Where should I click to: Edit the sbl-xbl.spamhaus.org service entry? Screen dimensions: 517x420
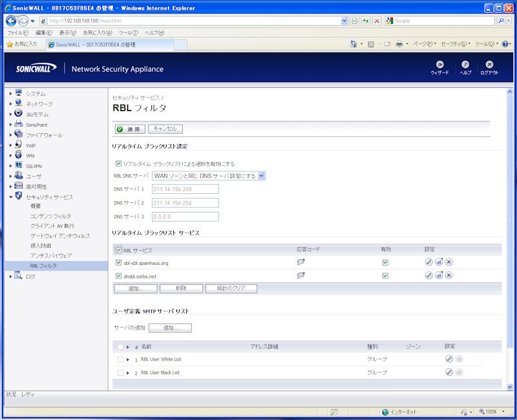[x=428, y=262]
